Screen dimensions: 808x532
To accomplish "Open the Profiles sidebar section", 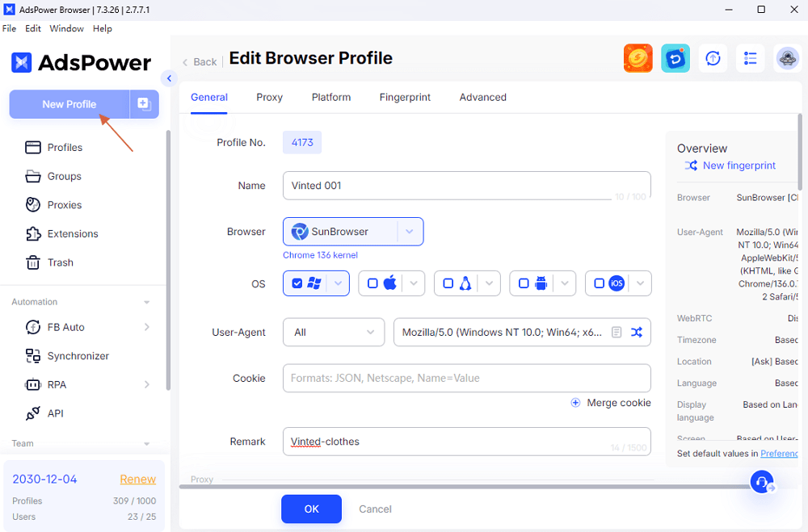I will [53, 147].
